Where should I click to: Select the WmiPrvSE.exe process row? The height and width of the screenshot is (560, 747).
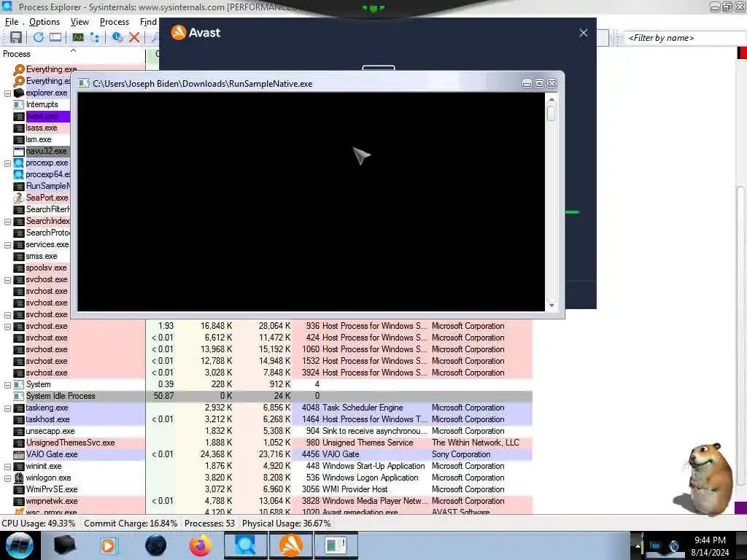tap(266, 489)
